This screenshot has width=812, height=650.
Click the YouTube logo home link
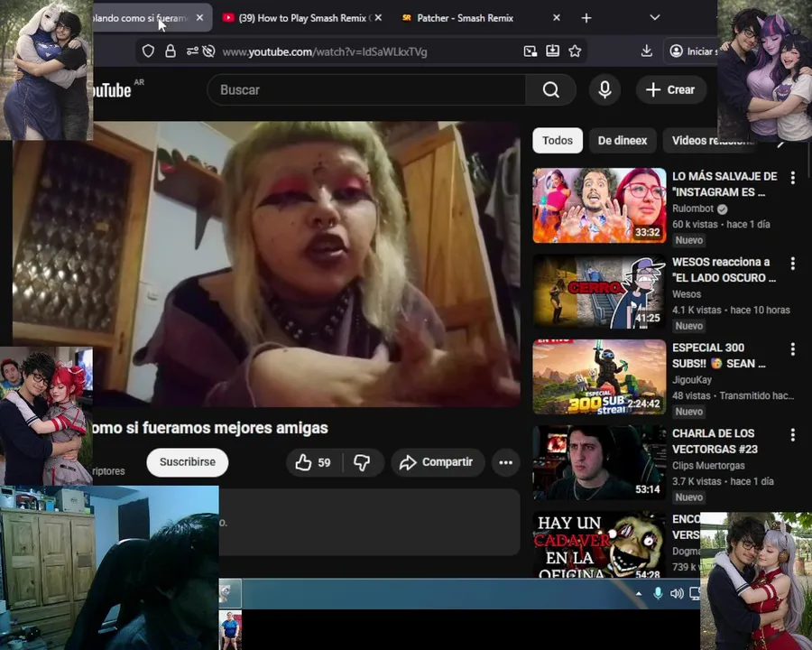click(112, 89)
